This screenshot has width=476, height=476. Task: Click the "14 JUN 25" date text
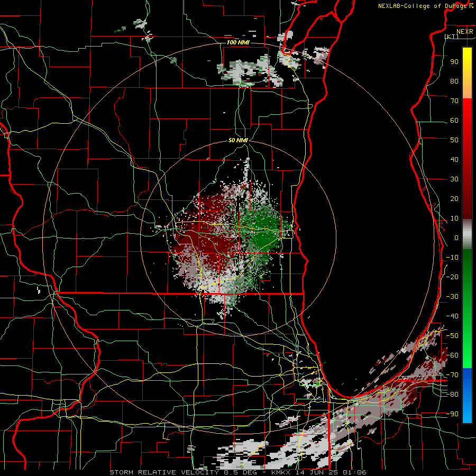[x=316, y=472]
